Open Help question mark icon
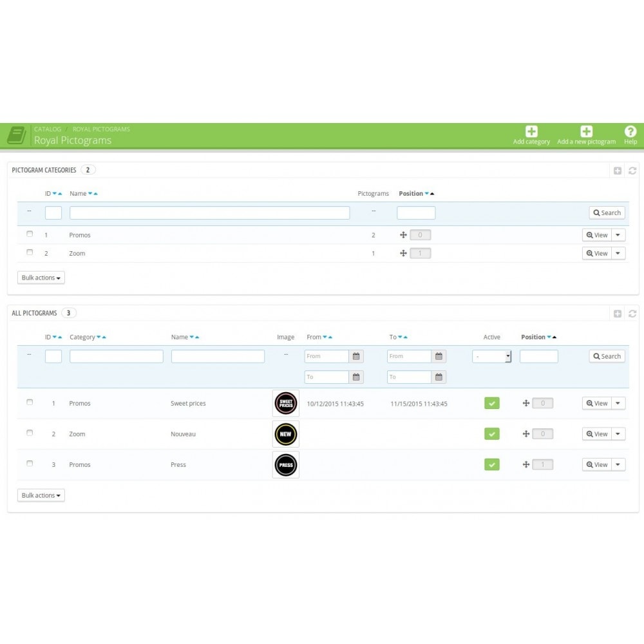Screen dimensions: 644x644 click(630, 131)
